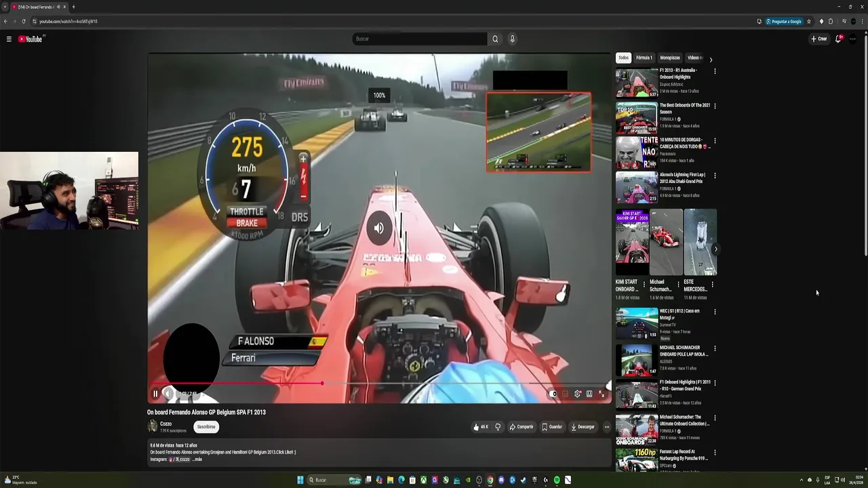
Task: Go back in the browser
Action: pyautogui.click(x=5, y=21)
